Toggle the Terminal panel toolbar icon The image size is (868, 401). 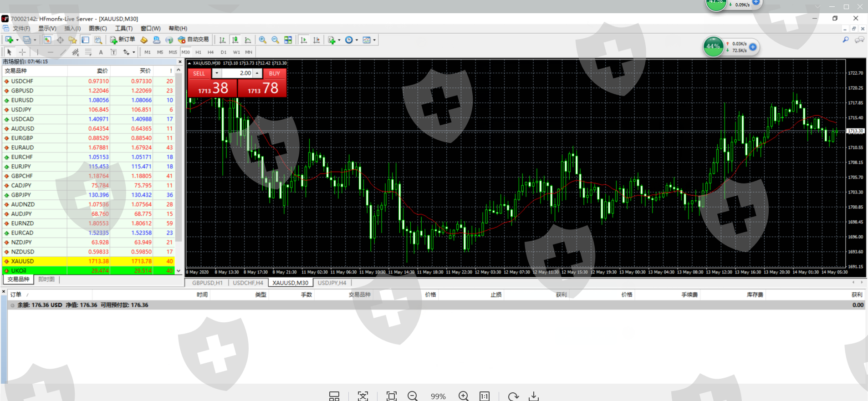click(85, 40)
